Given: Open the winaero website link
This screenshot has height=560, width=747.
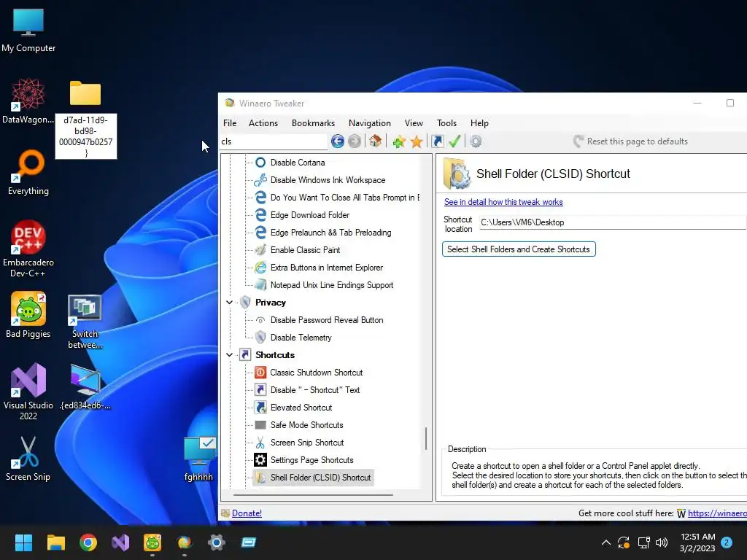Looking at the screenshot, I should (x=717, y=513).
